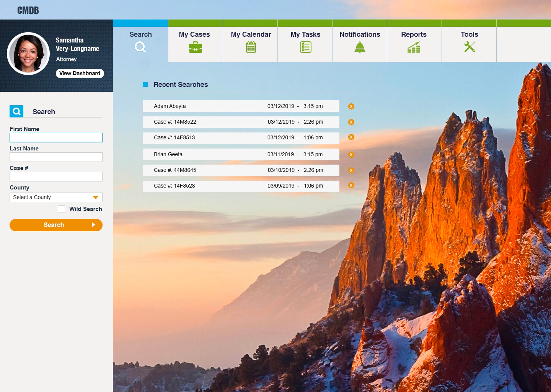Click the First Name input field
This screenshot has width=551, height=392.
tap(56, 137)
